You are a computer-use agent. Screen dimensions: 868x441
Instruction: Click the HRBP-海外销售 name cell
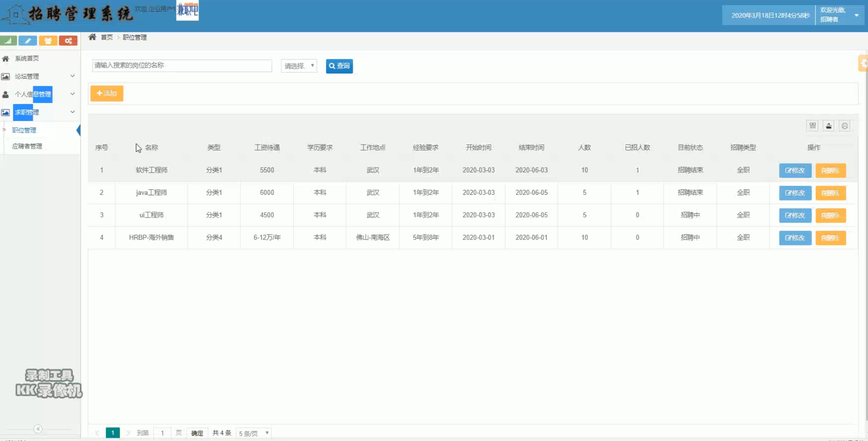tap(151, 237)
